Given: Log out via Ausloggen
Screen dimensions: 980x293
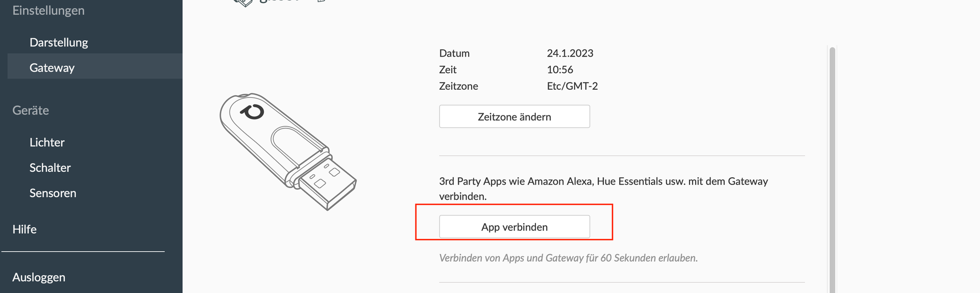Looking at the screenshot, I should click(39, 277).
